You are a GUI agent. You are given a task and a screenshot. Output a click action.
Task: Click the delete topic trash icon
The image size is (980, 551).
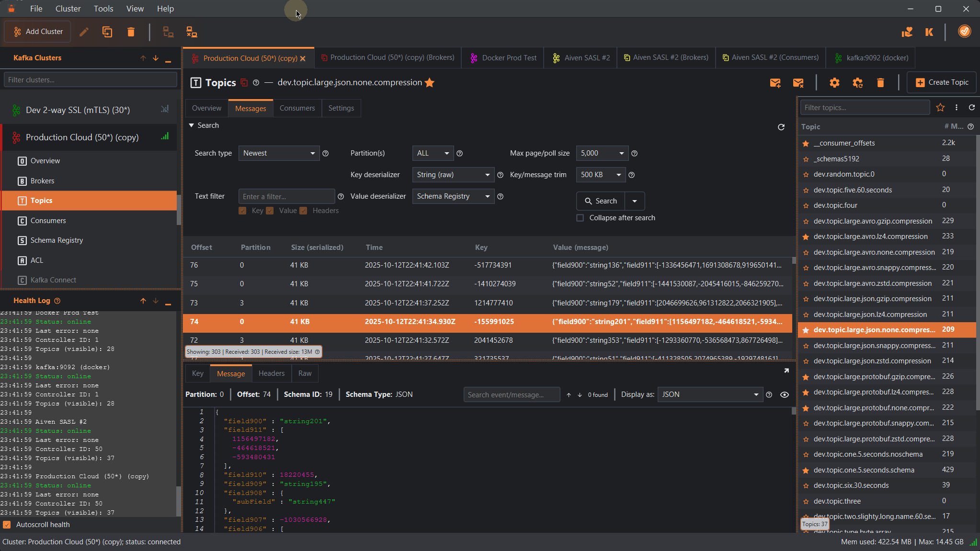pyautogui.click(x=880, y=83)
